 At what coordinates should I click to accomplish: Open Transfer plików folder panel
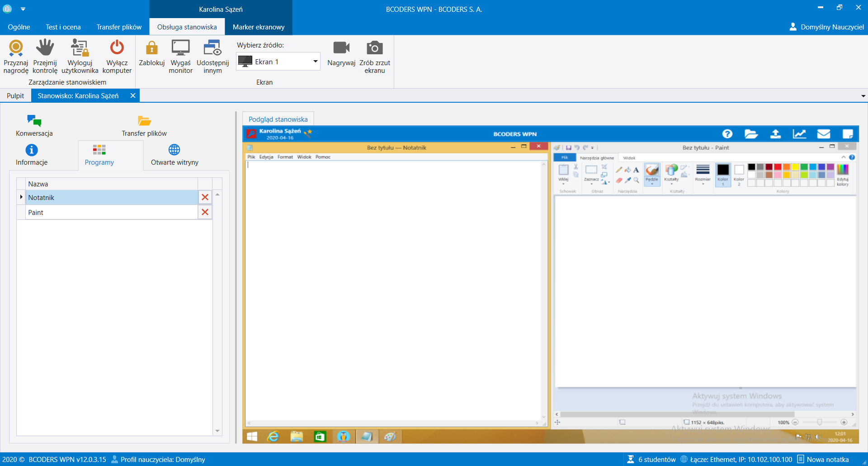(x=144, y=125)
